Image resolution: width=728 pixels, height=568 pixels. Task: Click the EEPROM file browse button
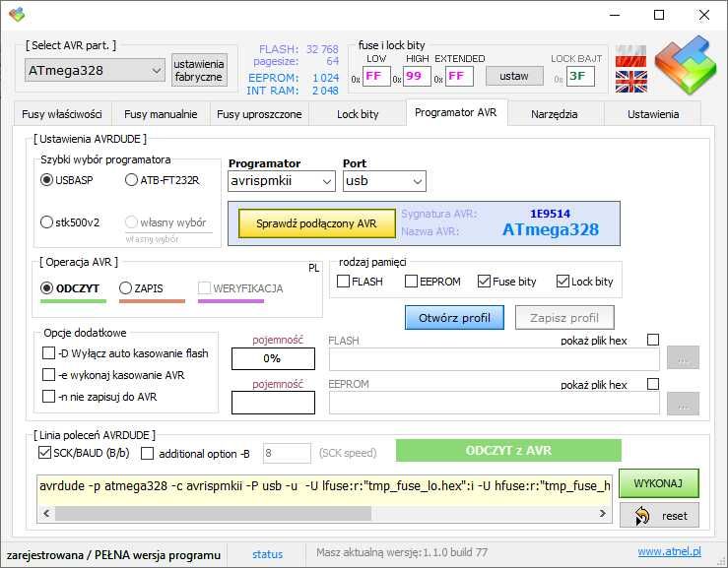683,404
